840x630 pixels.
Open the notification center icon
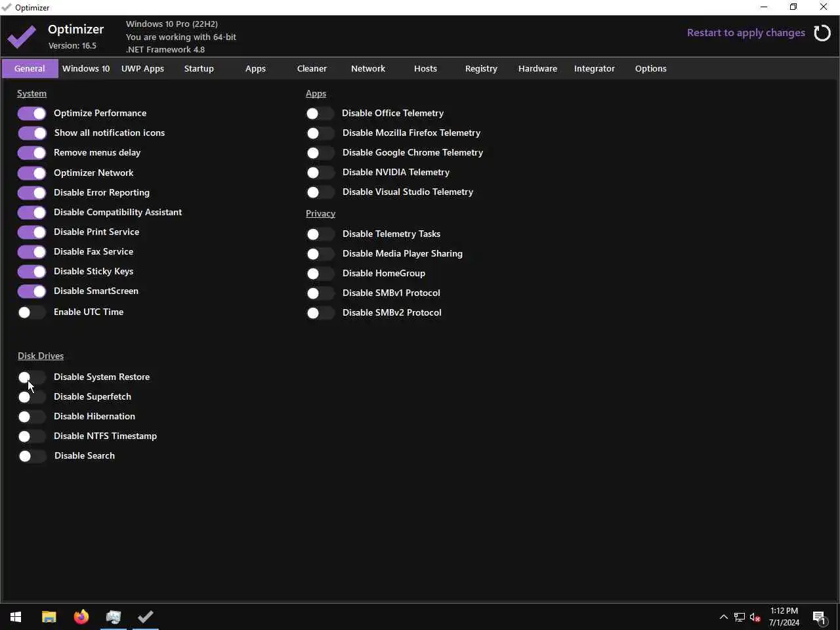[819, 617]
